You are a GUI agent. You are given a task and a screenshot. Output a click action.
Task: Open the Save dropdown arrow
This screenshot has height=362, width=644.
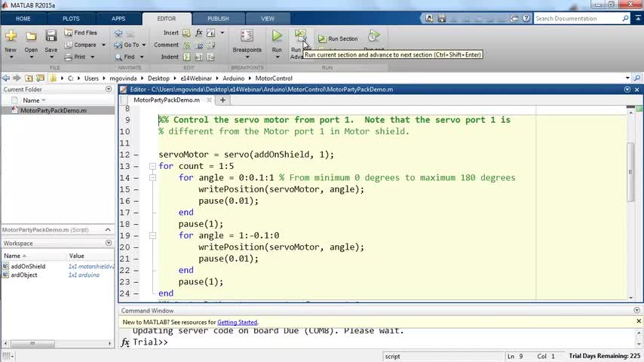point(51,57)
